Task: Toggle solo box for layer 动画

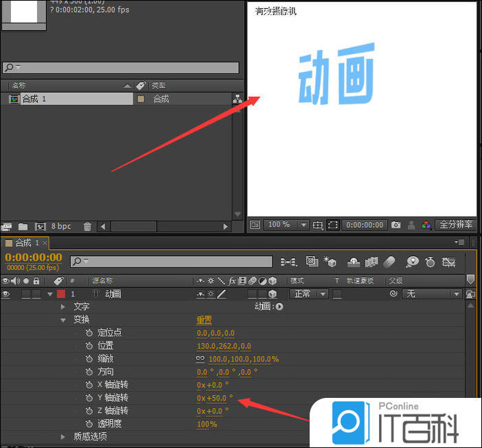Action: click(26, 294)
